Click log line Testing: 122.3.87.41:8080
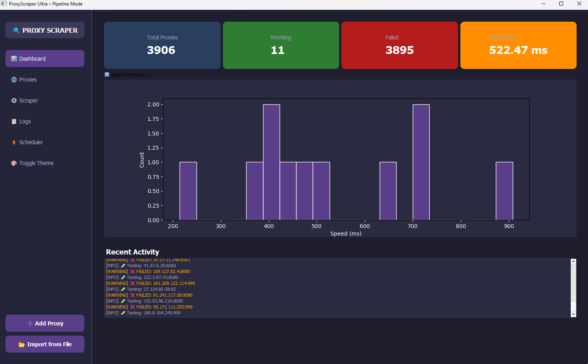The width and height of the screenshot is (588, 364). click(x=142, y=277)
